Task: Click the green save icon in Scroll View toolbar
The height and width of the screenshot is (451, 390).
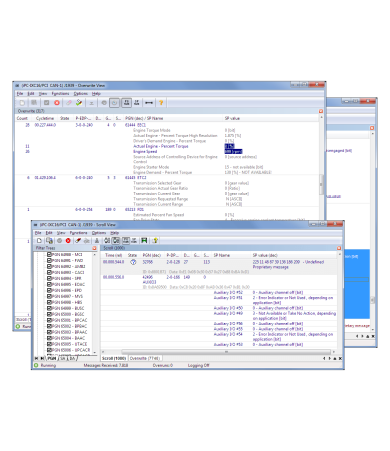Action: pyautogui.click(x=144, y=240)
